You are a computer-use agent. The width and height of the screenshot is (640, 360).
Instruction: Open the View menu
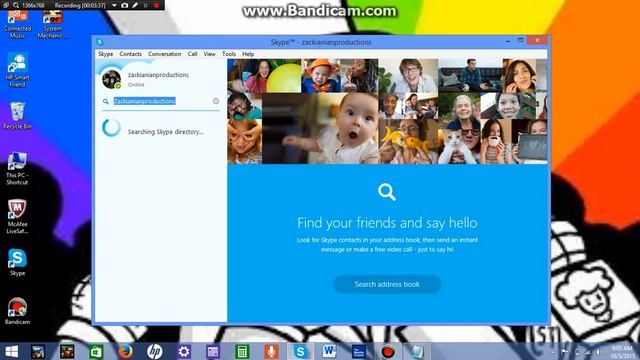209,54
